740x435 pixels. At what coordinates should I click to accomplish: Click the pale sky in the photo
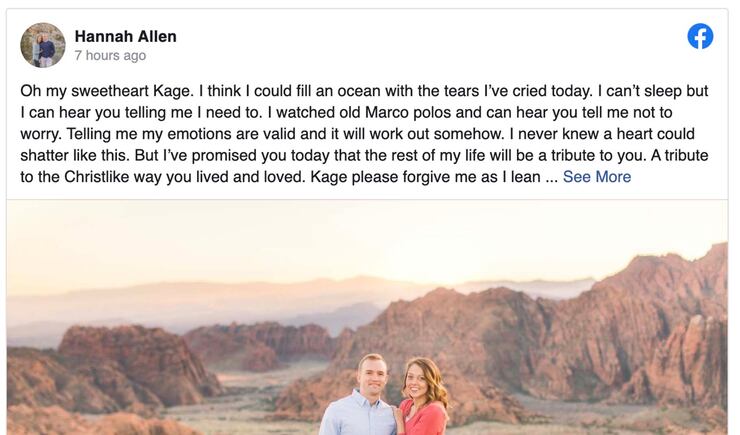coord(300,235)
